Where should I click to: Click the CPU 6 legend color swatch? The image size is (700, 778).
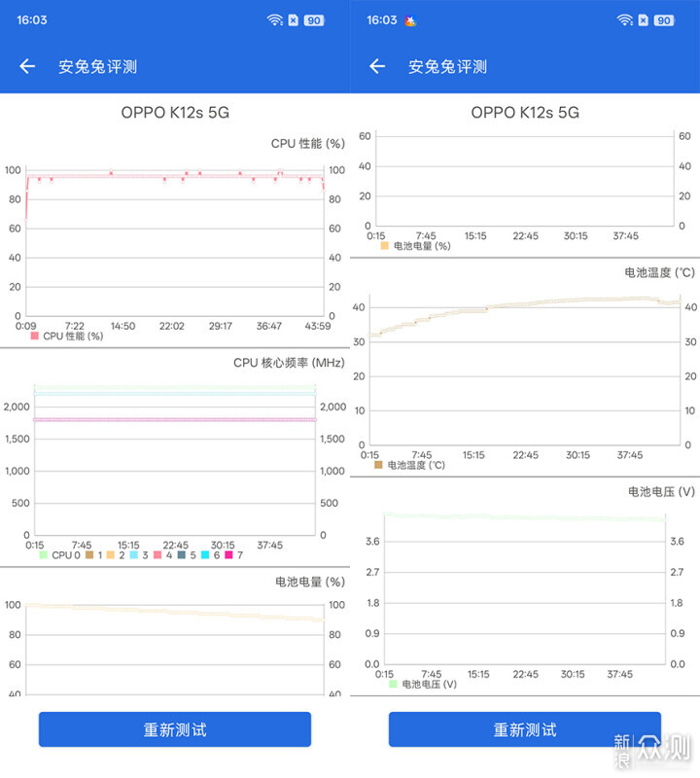pos(205,554)
